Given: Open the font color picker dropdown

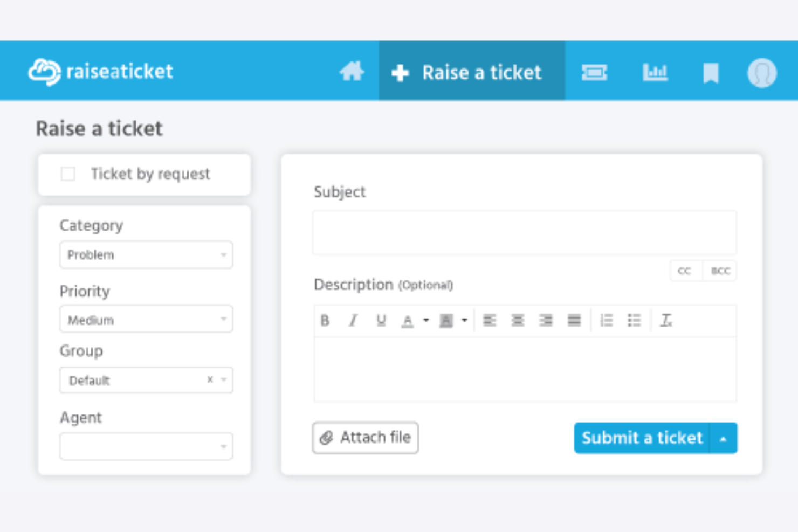Looking at the screenshot, I should pyautogui.click(x=425, y=320).
